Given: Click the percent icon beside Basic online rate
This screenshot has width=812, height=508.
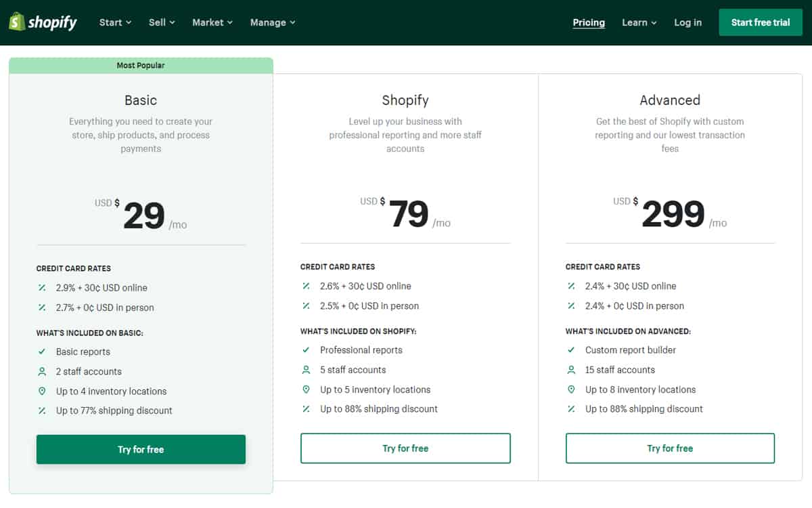Looking at the screenshot, I should click(42, 288).
